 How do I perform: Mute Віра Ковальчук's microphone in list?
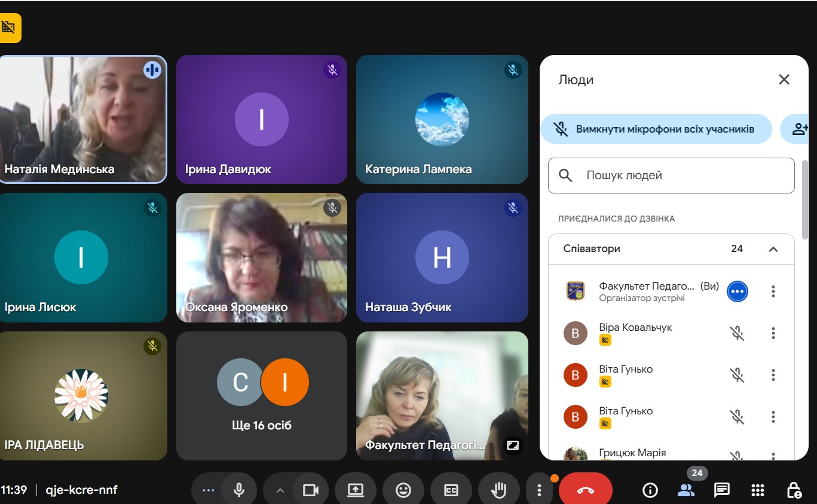[x=737, y=333]
